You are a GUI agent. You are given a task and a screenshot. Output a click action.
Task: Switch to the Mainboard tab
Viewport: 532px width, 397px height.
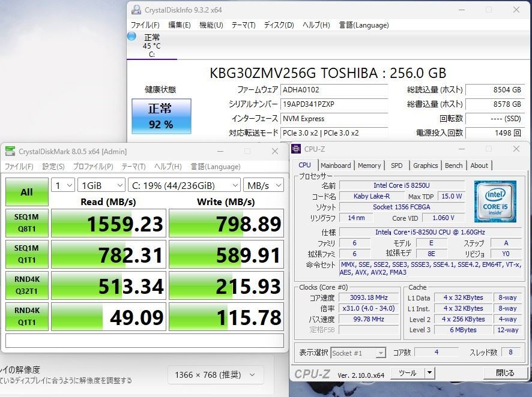point(336,166)
